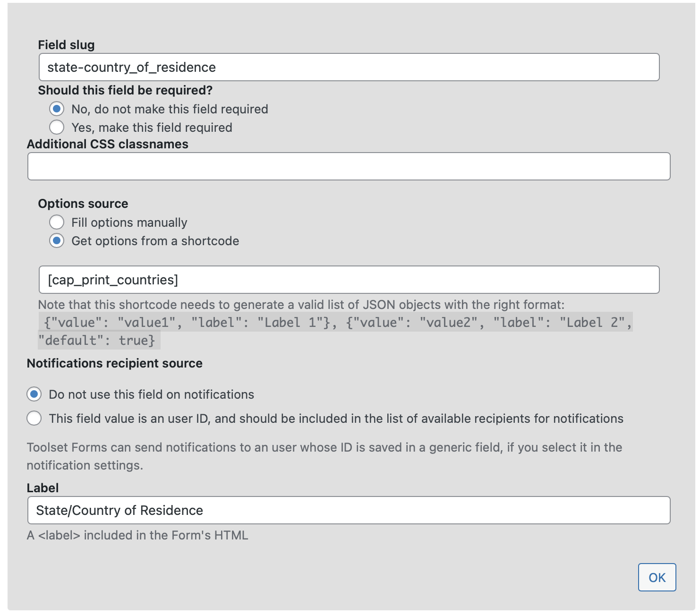The height and width of the screenshot is (616, 700).
Task: Click the 'A <label> included in the Form's HTML' hint
Action: [137, 535]
